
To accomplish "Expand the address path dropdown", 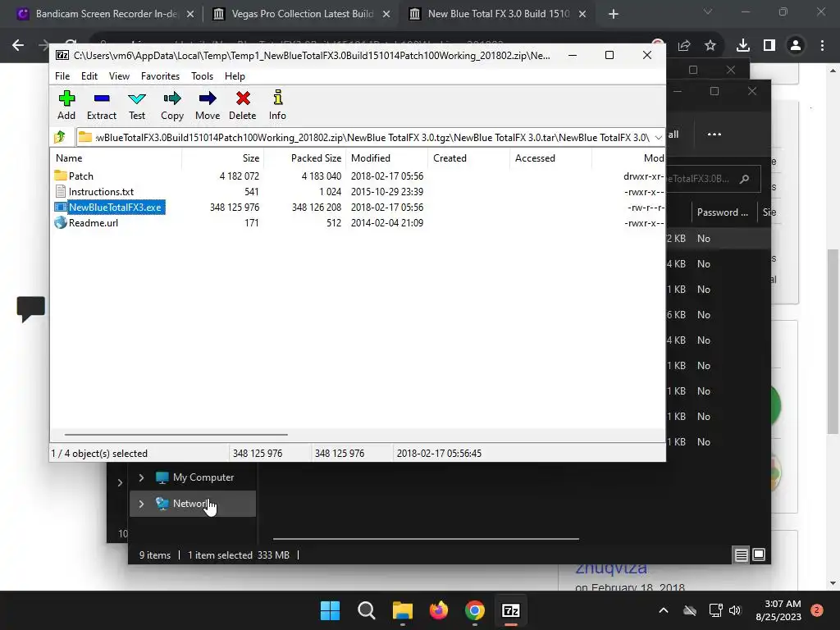I will tap(659, 137).
